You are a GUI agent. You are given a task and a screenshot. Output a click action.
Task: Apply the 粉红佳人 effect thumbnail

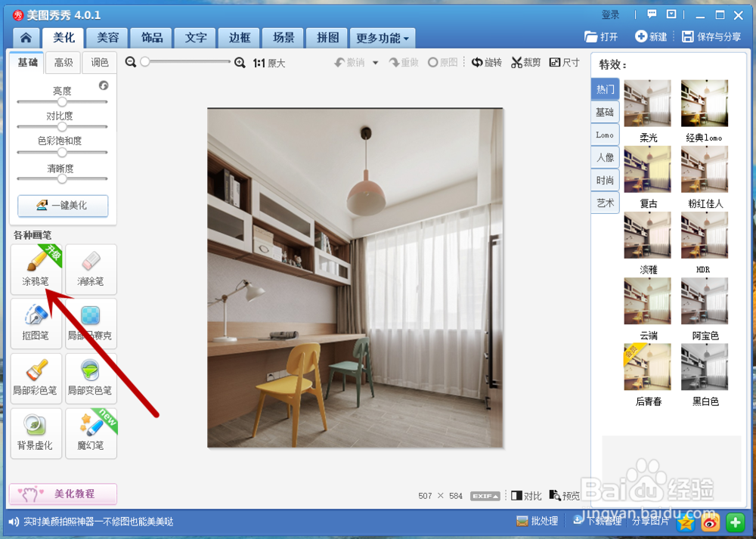[x=705, y=169]
